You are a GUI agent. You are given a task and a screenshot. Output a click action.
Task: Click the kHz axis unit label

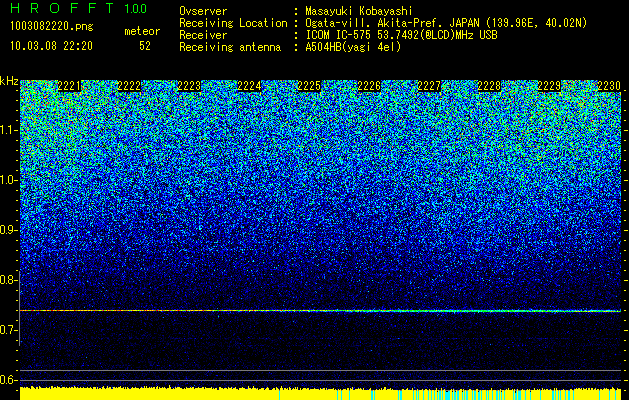coord(9,81)
